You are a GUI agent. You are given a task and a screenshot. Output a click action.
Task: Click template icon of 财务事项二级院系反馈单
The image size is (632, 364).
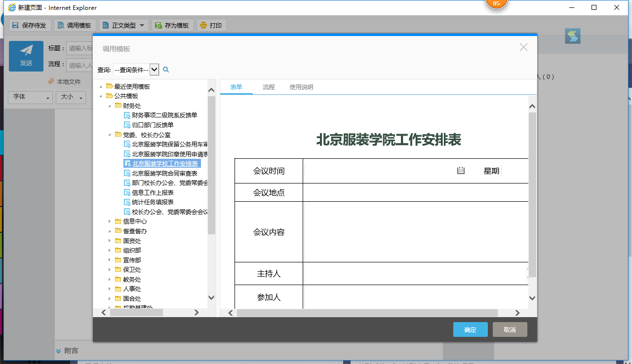coord(127,115)
